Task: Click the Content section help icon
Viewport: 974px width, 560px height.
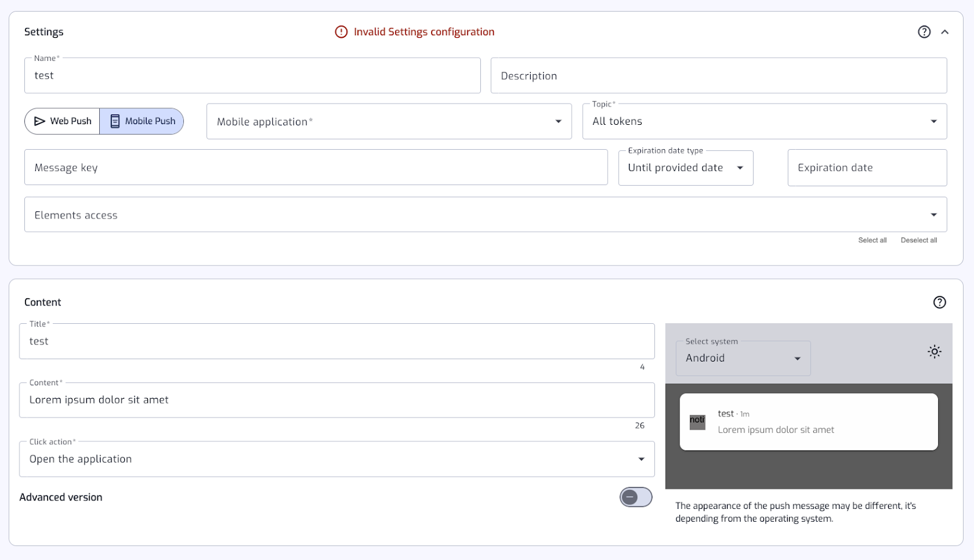Action: point(939,302)
